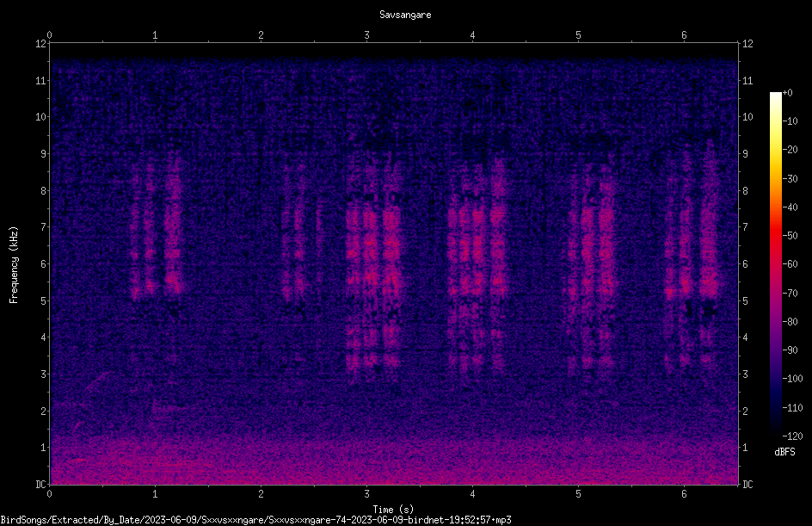The image size is (812, 526).
Task: Click the dBFS color gradient bar
Action: pyautogui.click(x=775, y=263)
